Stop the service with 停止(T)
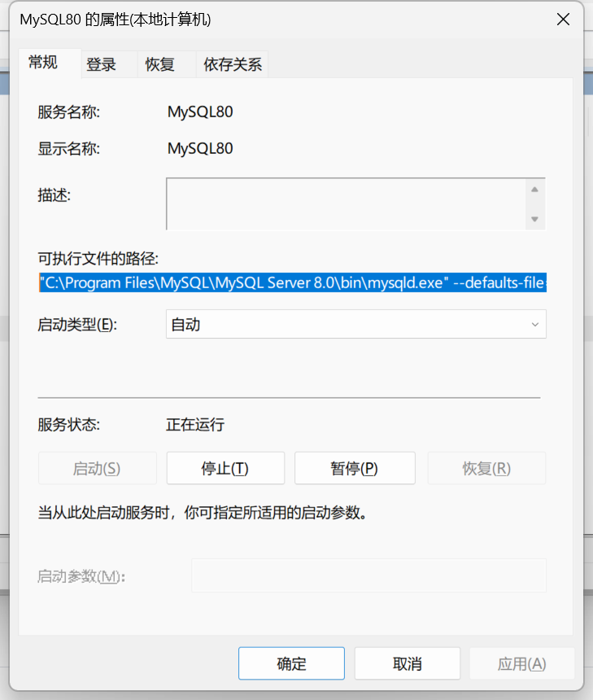593x700 pixels. point(225,469)
